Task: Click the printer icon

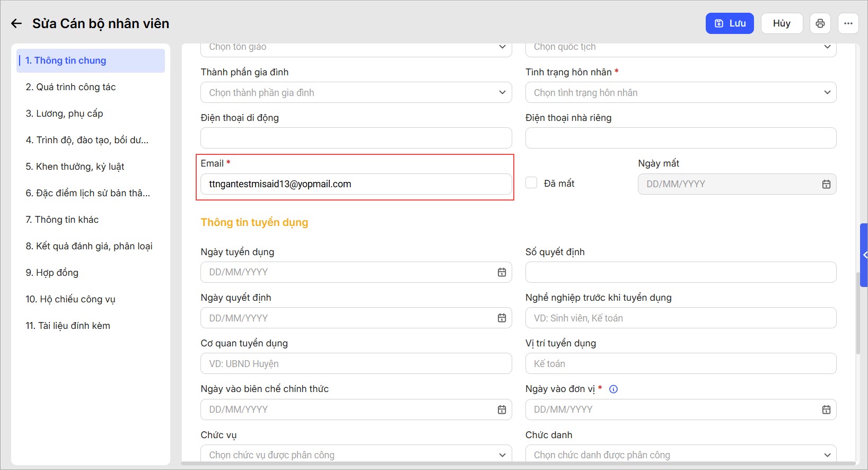Action: pyautogui.click(x=820, y=23)
